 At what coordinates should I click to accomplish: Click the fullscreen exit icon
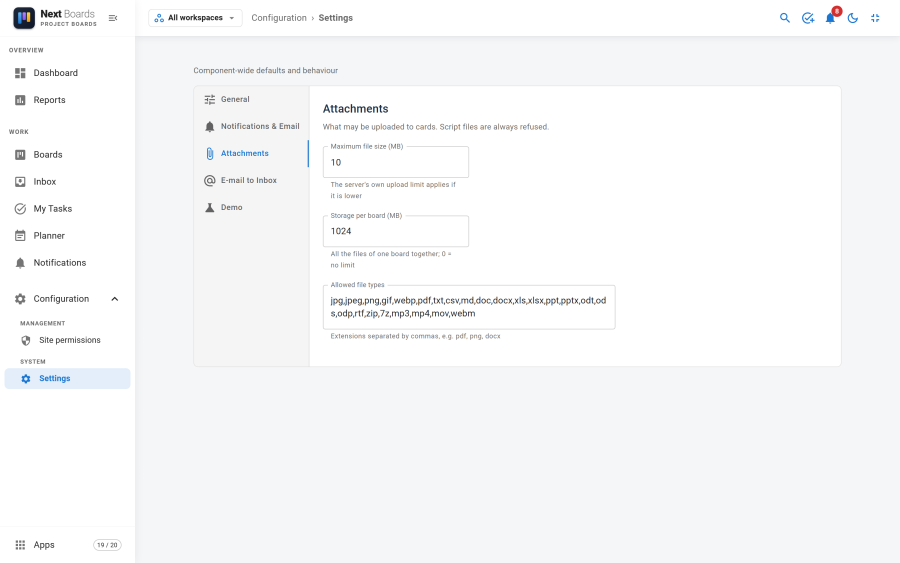[x=875, y=18]
